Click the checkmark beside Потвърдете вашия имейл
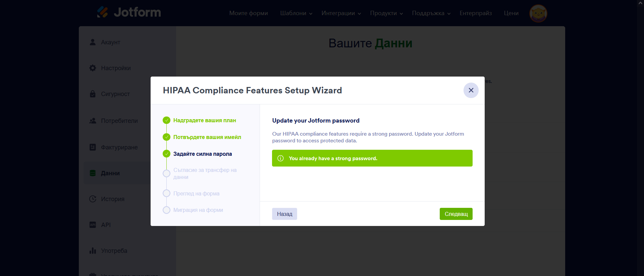Viewport: 644px width, 276px height. click(x=166, y=137)
